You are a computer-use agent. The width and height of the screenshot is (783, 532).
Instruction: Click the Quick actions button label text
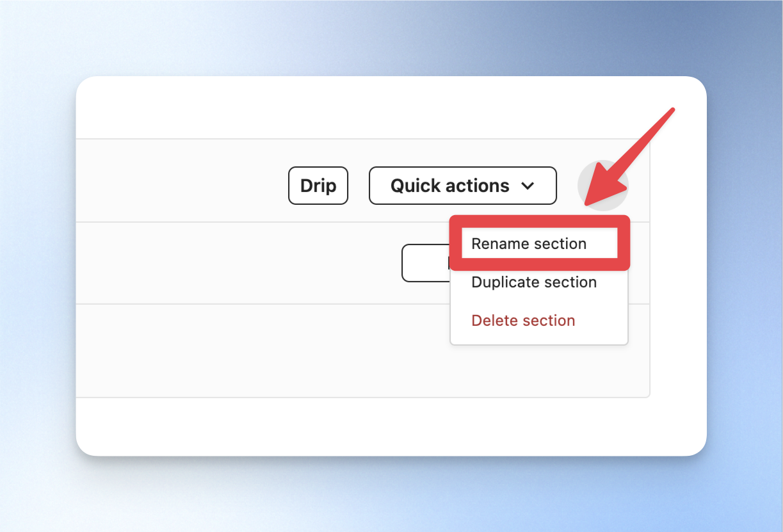point(450,186)
